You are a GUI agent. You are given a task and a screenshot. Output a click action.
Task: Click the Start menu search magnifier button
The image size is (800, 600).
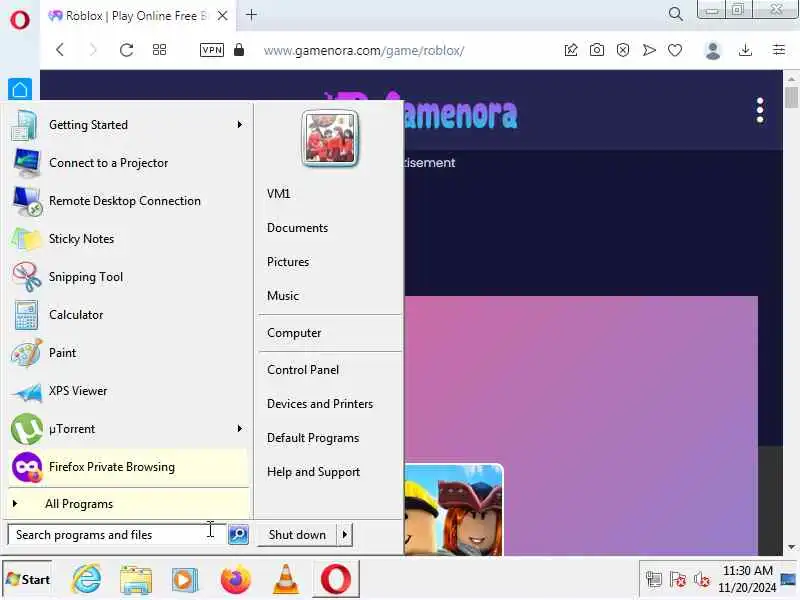238,535
